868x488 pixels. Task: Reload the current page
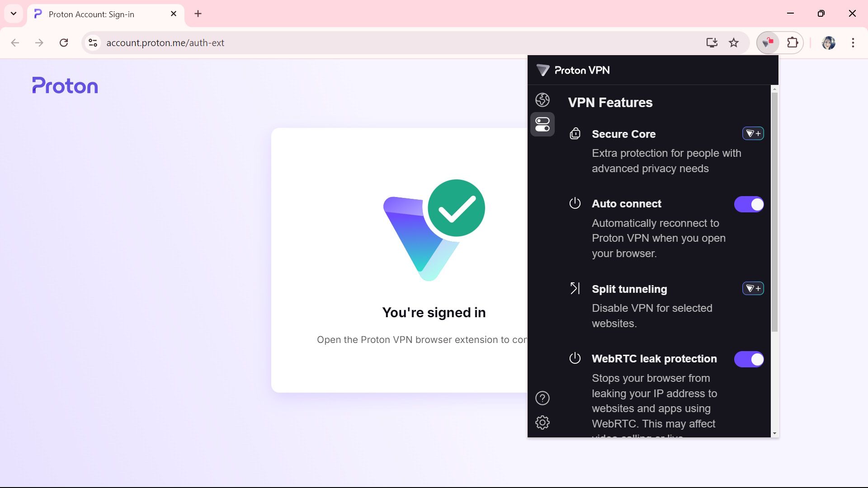click(64, 43)
